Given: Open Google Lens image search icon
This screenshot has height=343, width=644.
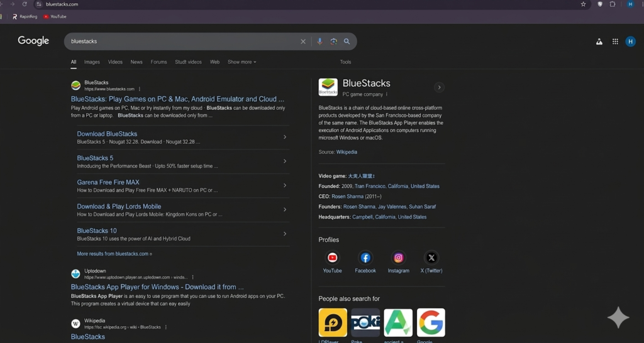Looking at the screenshot, I should [x=333, y=41].
